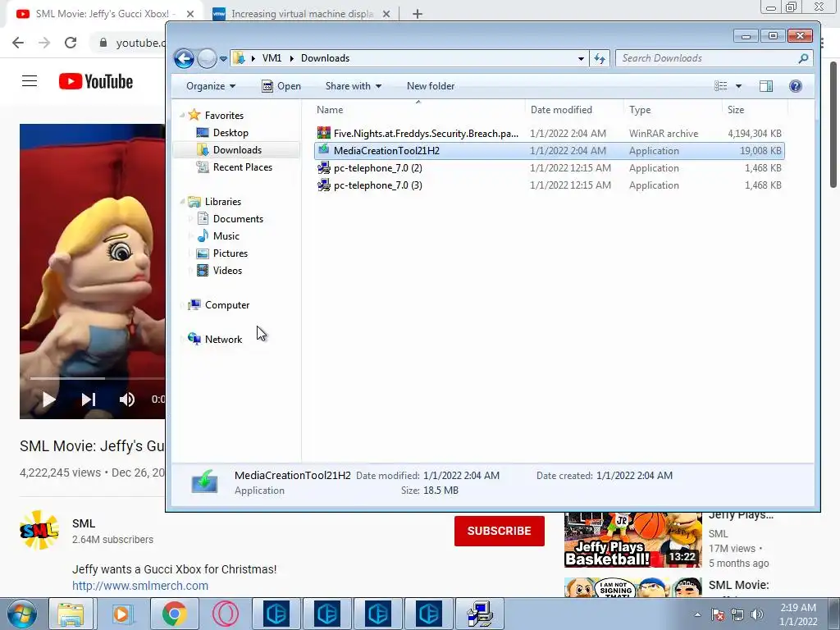
Task: Click the address bar refresh icon
Action: point(600,58)
